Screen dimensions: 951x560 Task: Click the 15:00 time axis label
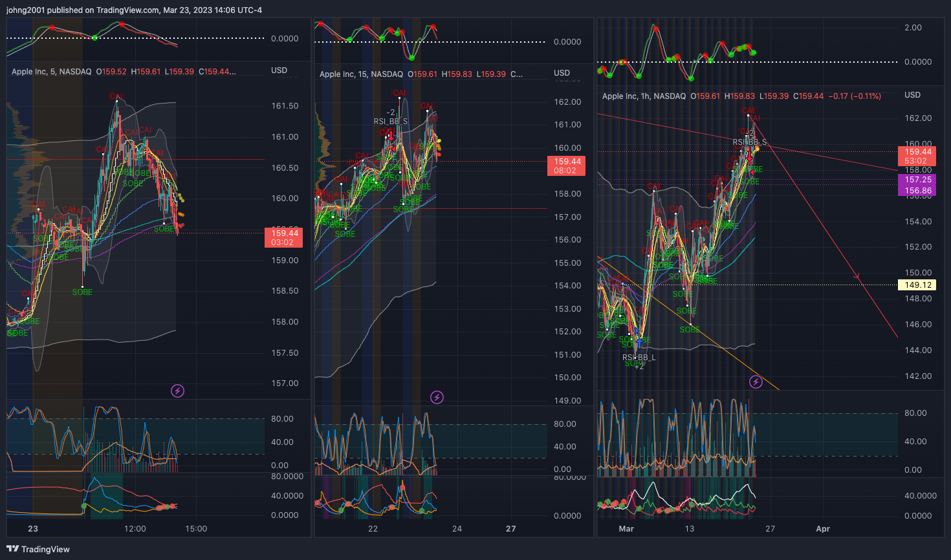coord(196,529)
